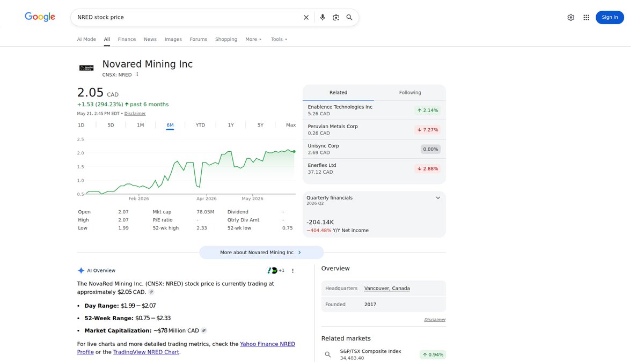
Task: Open AI Overview three-dot options
Action: (x=293, y=271)
